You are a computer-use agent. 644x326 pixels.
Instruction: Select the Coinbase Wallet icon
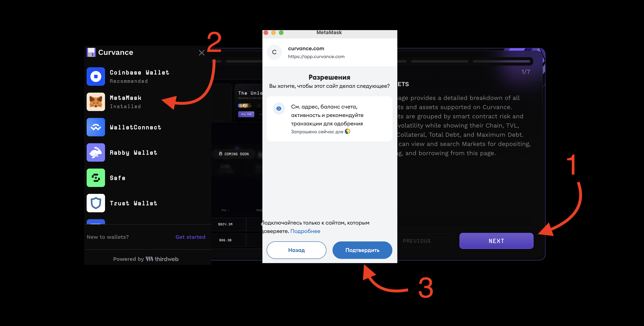(96, 77)
